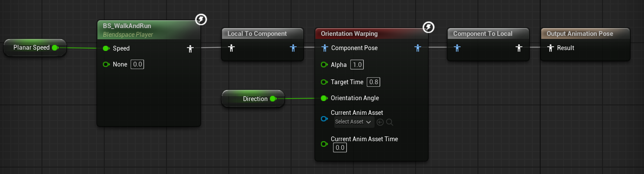Image resolution: width=644 pixels, height=174 pixels.
Task: Edit the Alpha value field 1.0
Action: pos(357,65)
